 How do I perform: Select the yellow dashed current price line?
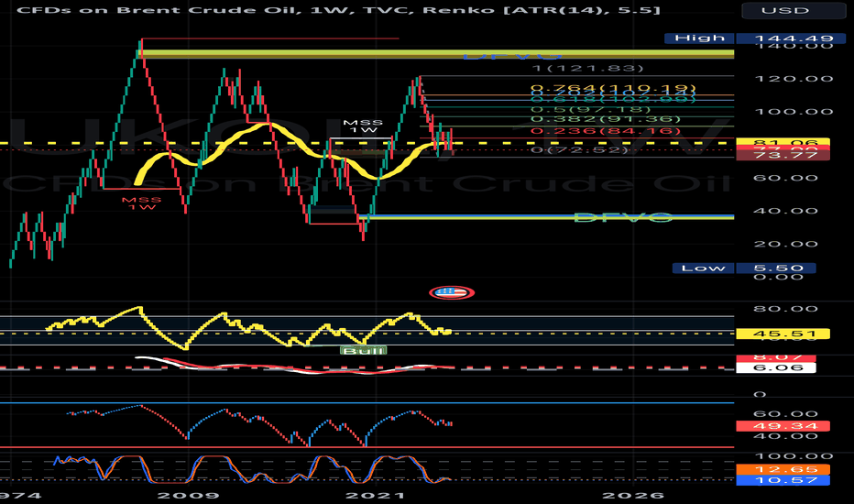(367, 143)
